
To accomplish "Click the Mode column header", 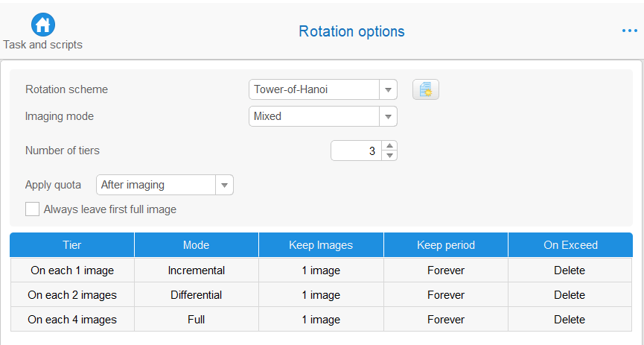I will point(197,245).
